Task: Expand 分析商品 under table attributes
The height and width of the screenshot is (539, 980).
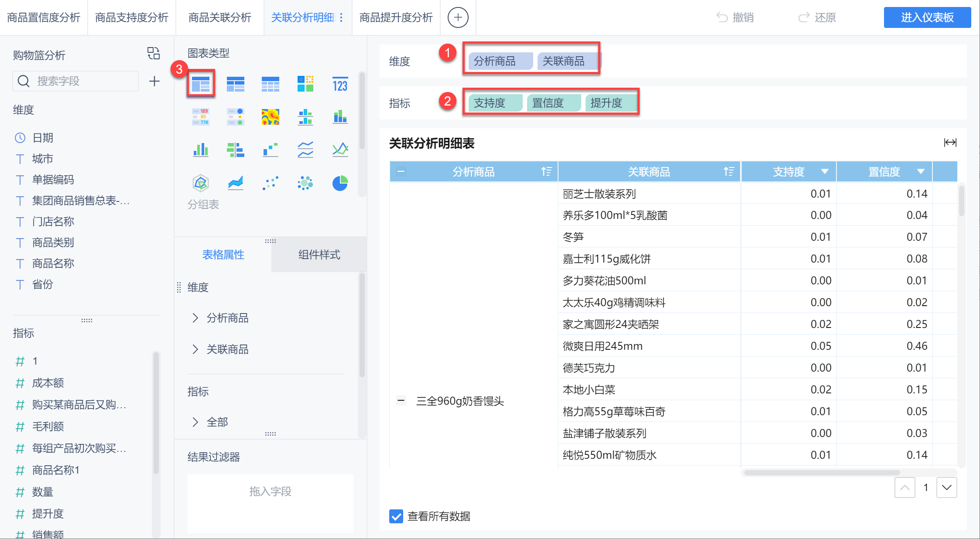Action: tap(195, 318)
